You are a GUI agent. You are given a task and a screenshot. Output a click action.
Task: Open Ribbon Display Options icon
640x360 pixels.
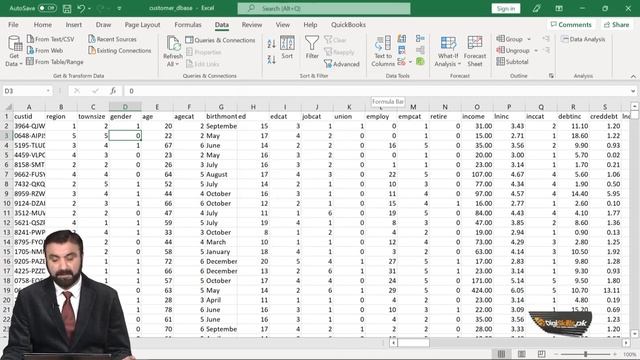tap(559, 8)
